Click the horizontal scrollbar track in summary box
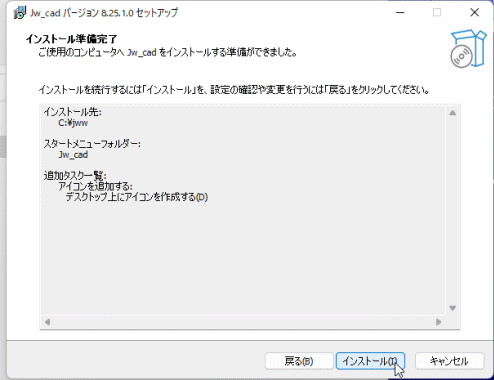This screenshot has width=494, height=380. coord(243,322)
